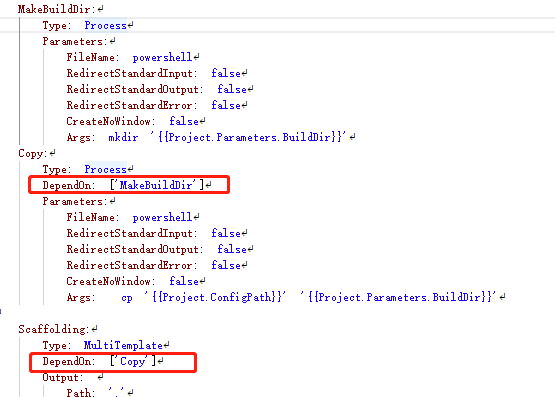Click the Output key under Scaffolding

point(63,378)
